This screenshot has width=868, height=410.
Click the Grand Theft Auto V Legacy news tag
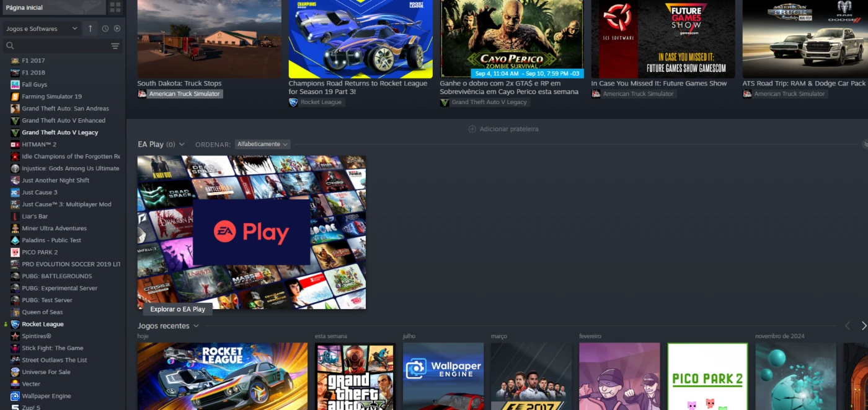(484, 102)
